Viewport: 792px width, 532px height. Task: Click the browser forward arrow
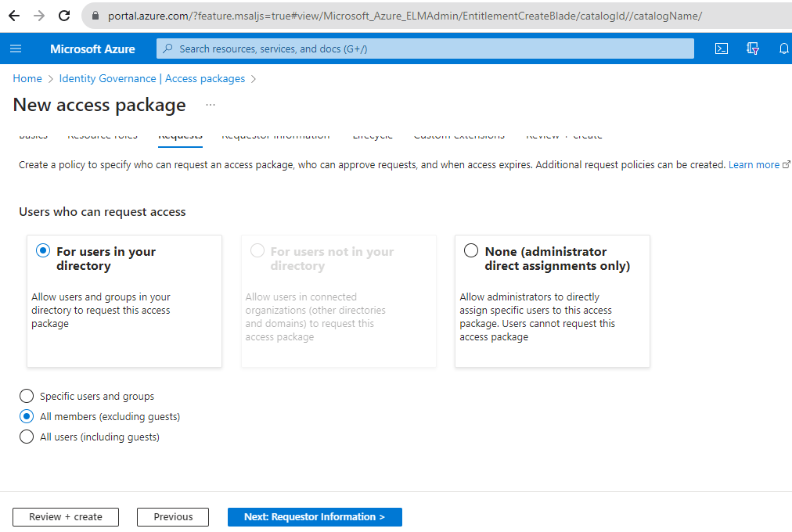tap(39, 16)
